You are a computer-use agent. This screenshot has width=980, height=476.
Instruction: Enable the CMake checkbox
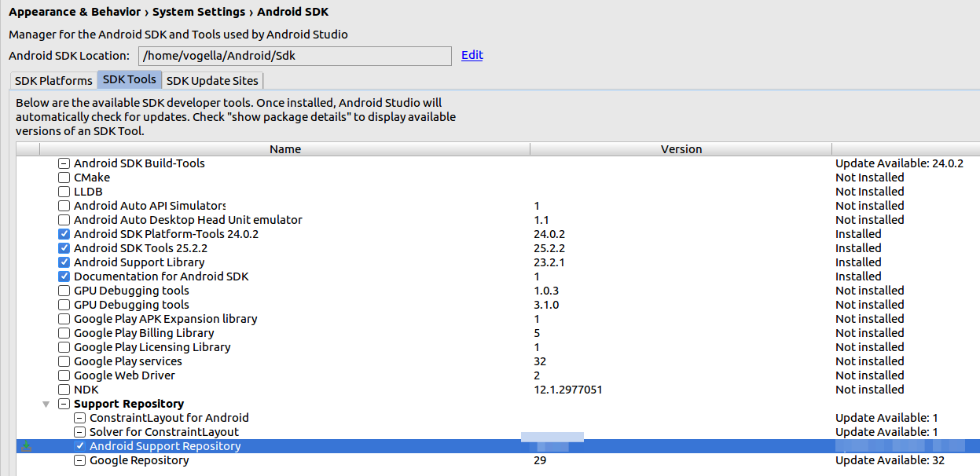64,178
